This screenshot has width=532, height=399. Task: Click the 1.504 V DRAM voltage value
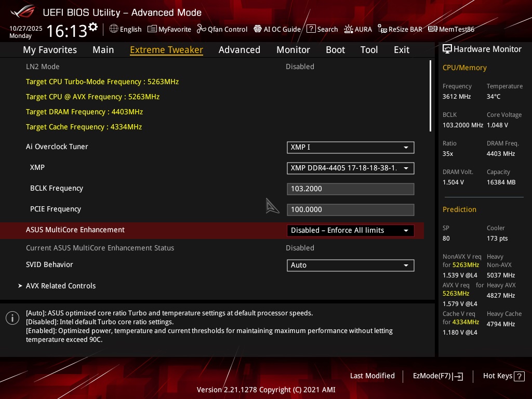click(453, 182)
